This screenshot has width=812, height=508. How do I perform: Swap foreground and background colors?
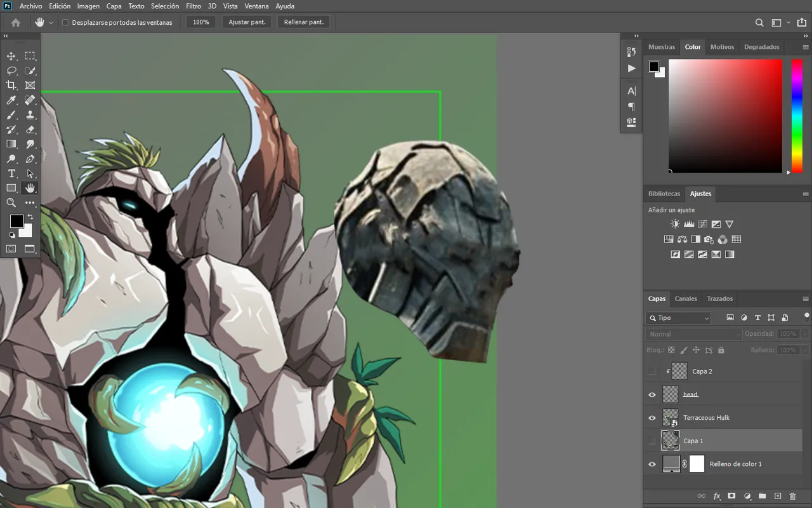click(x=30, y=217)
